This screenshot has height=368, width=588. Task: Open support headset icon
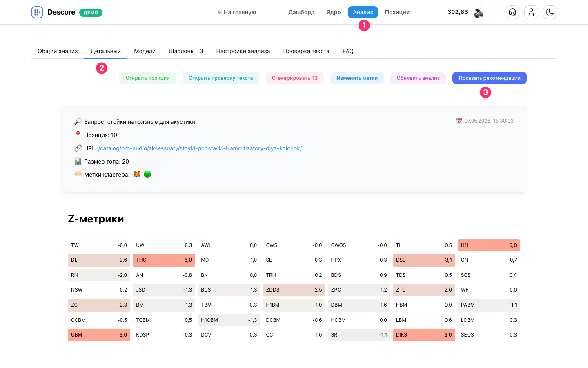pyautogui.click(x=512, y=12)
